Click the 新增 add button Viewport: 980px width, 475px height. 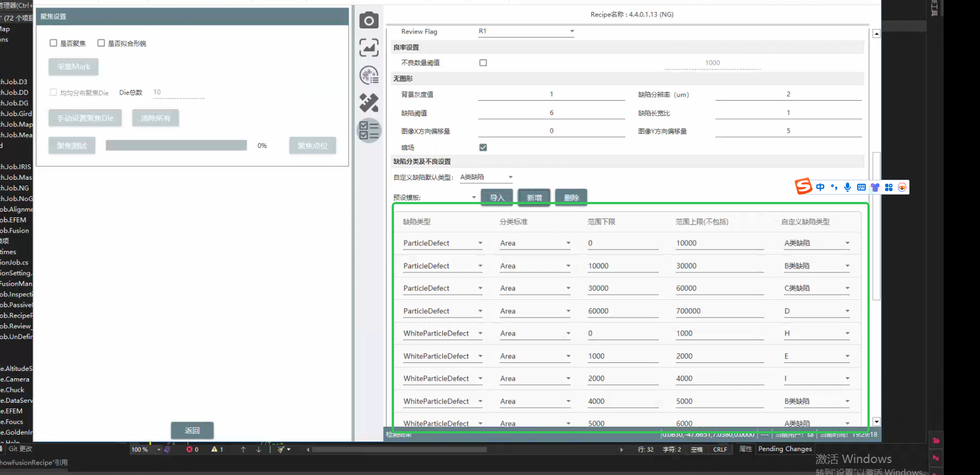(x=534, y=197)
